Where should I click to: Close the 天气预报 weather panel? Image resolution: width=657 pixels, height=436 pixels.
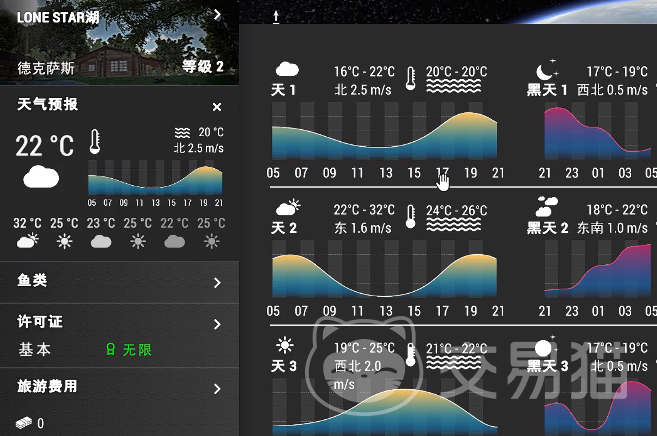point(217,107)
